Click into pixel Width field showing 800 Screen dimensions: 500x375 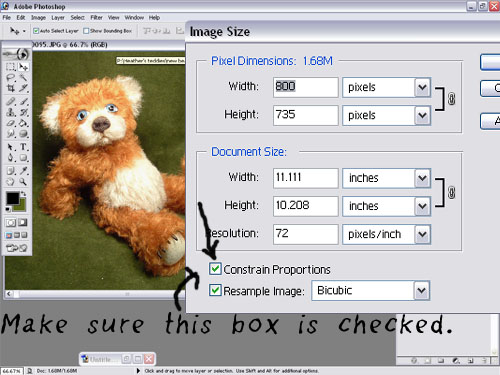click(306, 87)
